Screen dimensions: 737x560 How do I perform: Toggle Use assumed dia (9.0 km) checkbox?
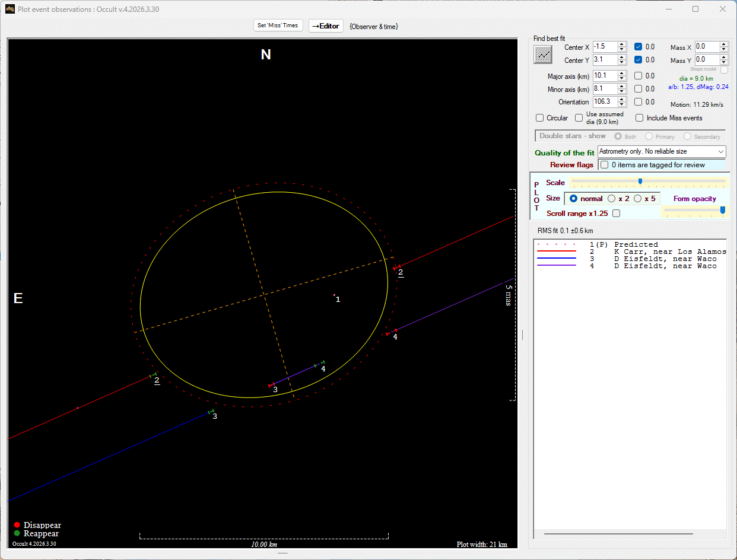click(579, 118)
